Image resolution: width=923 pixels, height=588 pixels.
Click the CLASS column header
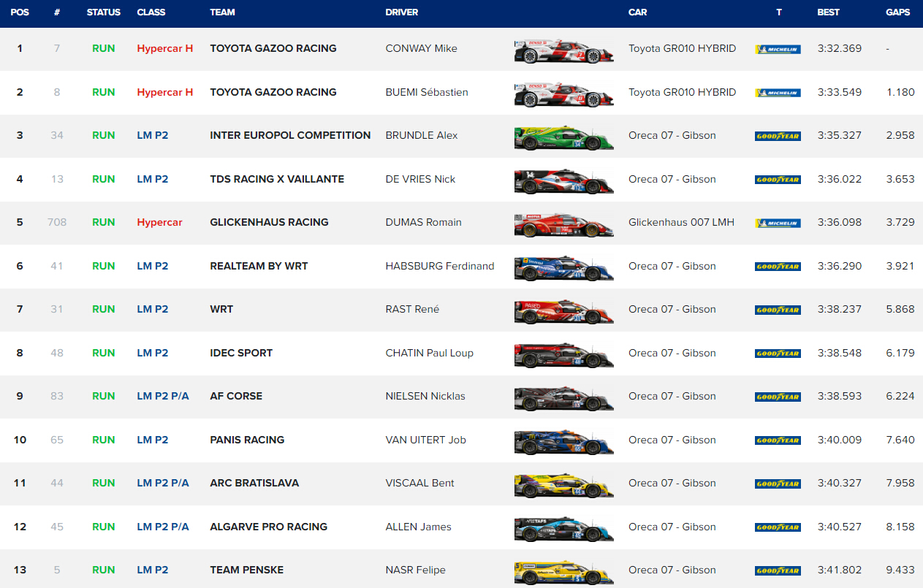151,12
